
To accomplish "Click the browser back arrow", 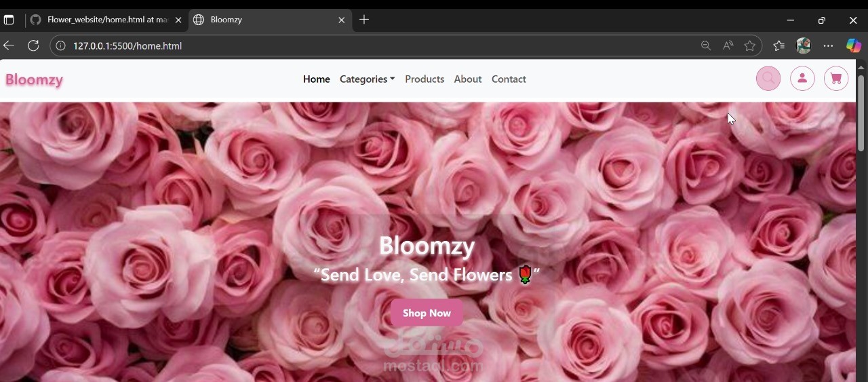I will 9,46.
